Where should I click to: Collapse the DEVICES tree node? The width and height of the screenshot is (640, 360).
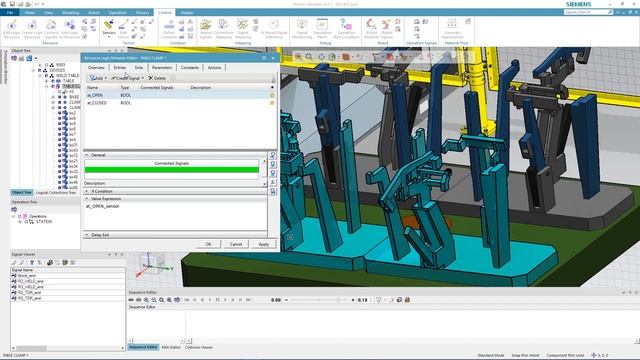click(33, 70)
